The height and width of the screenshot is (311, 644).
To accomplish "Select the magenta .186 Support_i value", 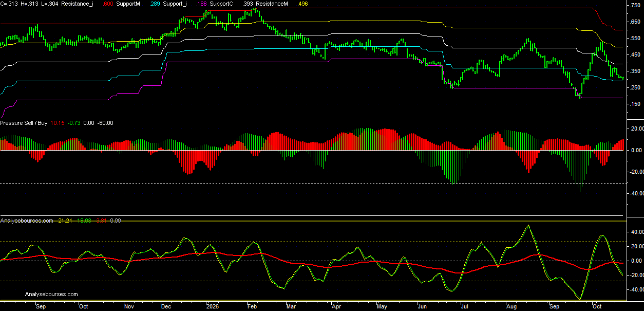I will [202, 4].
